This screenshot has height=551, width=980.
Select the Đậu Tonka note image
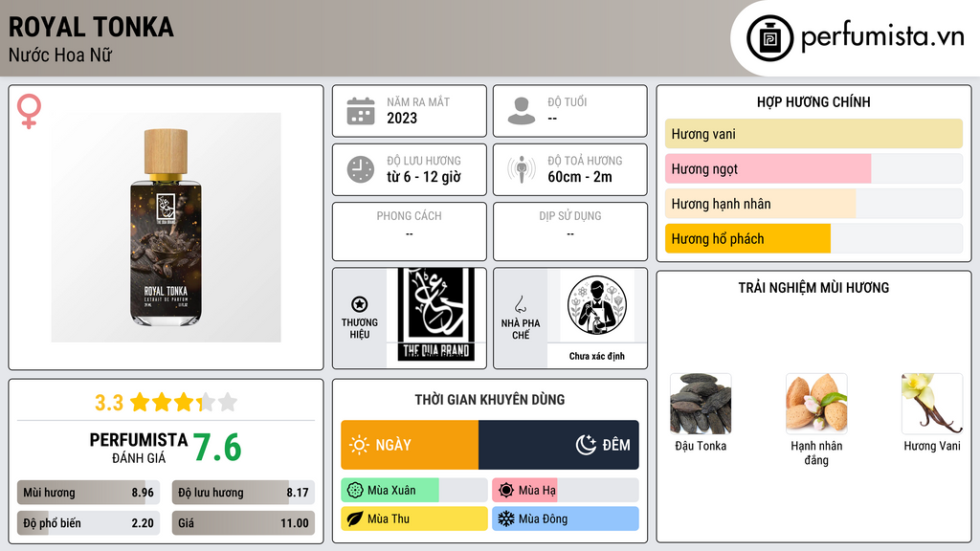pos(701,404)
